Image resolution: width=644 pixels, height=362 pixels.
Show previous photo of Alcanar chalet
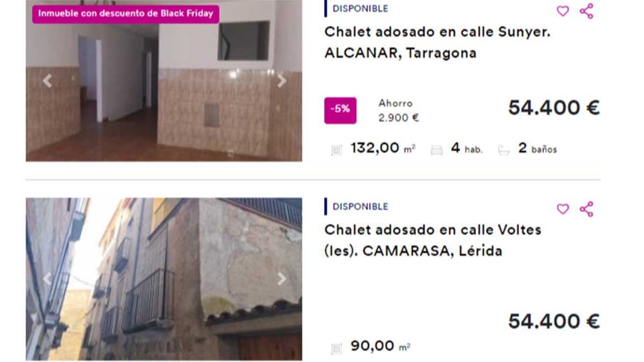click(x=47, y=81)
